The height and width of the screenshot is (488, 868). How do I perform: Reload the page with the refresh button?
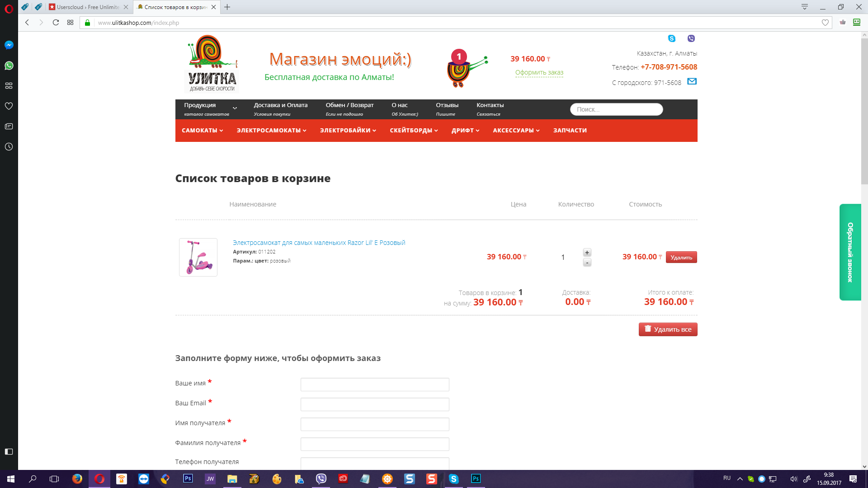pos(56,23)
